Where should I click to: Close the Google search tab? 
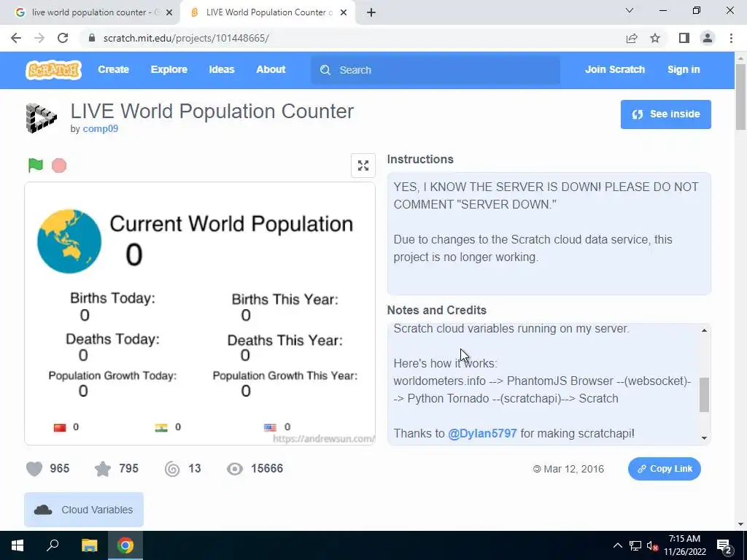169,13
